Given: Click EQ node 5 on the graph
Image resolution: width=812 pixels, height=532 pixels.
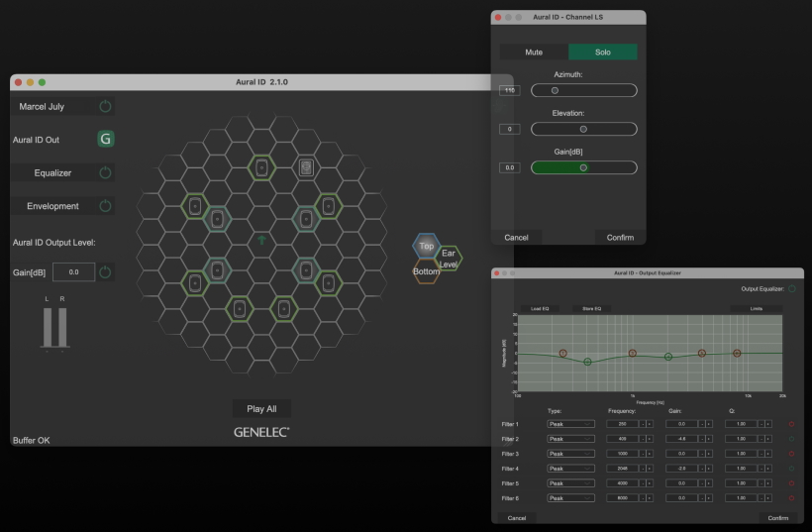Looking at the screenshot, I should click(702, 354).
